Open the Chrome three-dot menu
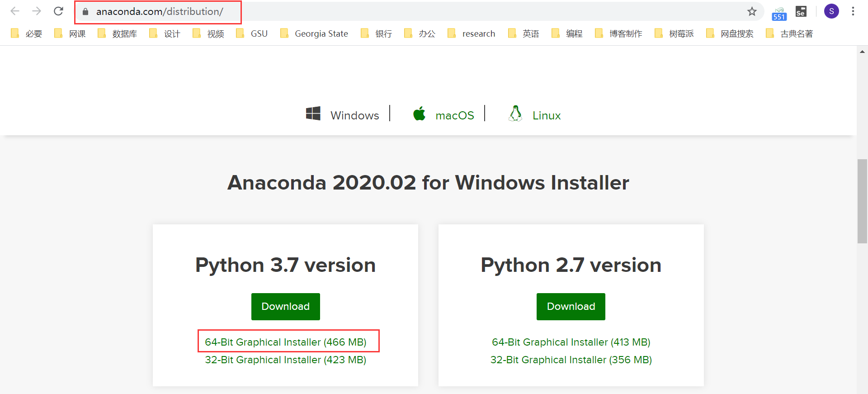This screenshot has width=868, height=394. [x=853, y=11]
